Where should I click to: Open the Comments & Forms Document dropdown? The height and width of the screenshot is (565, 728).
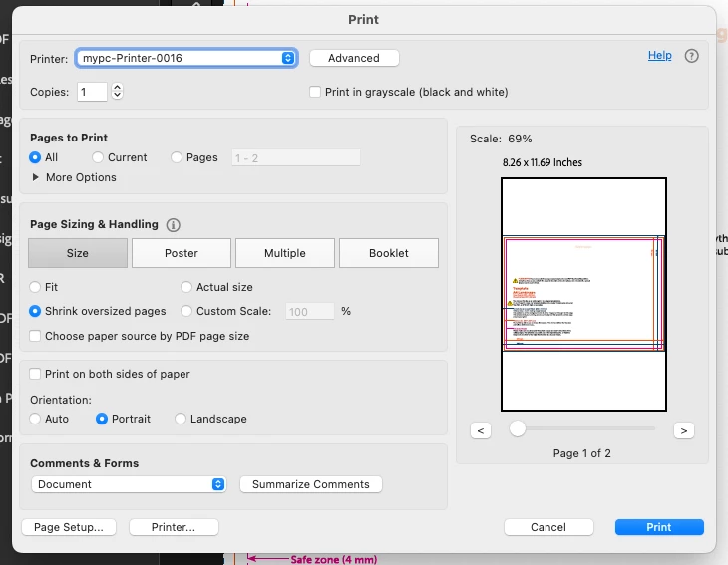coord(129,484)
